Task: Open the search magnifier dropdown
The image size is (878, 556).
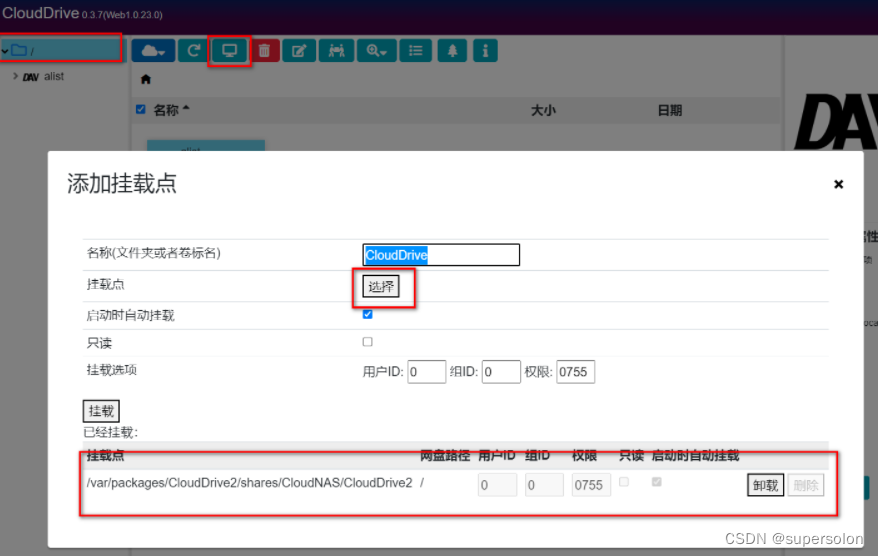Action: [377, 51]
